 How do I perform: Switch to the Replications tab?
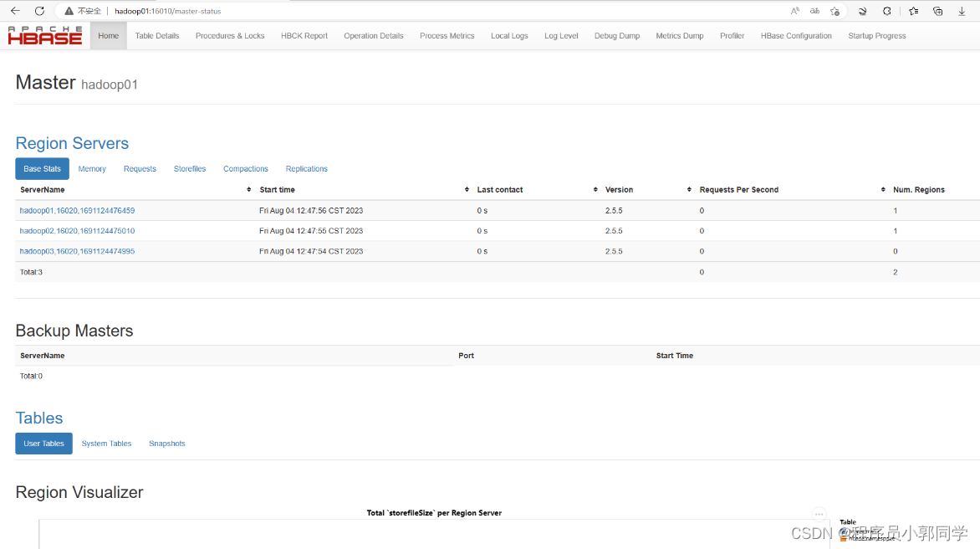pos(306,169)
